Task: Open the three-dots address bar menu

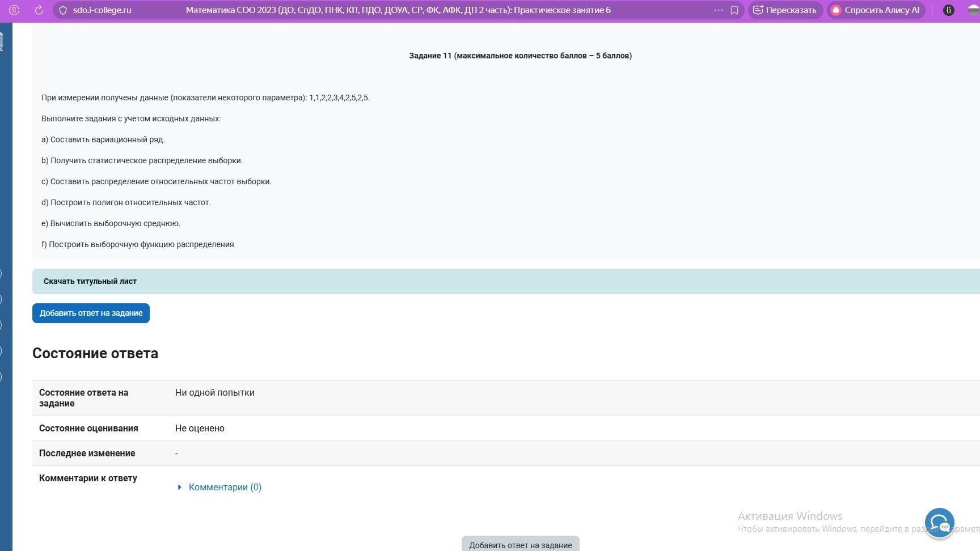Action: pyautogui.click(x=718, y=10)
